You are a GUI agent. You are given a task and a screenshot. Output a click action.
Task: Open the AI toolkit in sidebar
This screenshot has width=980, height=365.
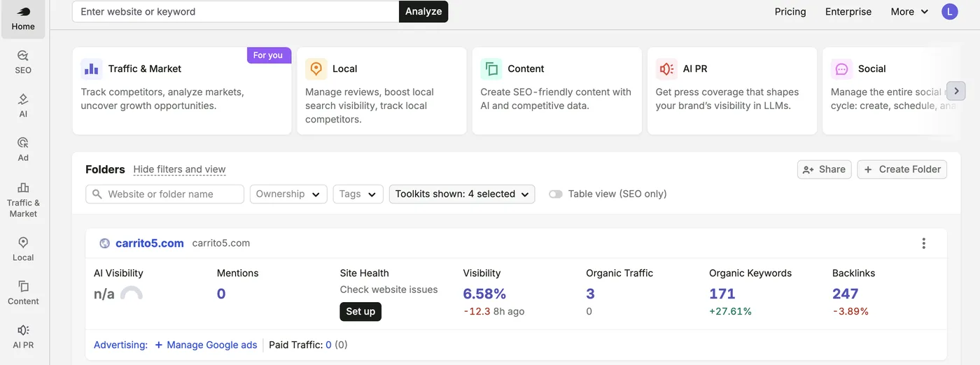click(x=23, y=106)
